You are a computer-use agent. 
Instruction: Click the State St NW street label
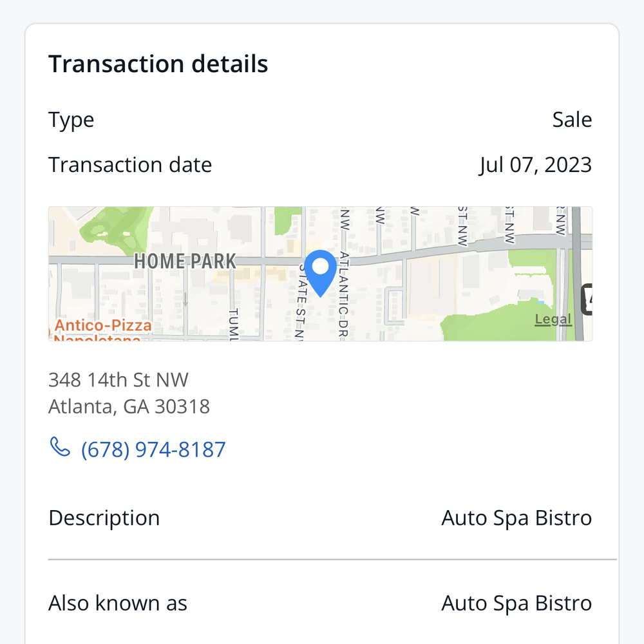coord(301,302)
